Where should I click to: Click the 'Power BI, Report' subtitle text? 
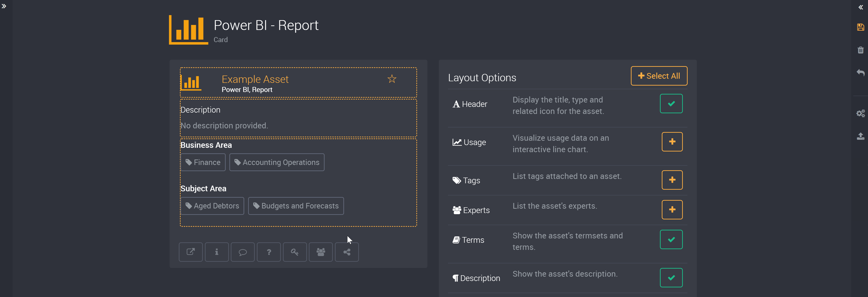coord(247,89)
